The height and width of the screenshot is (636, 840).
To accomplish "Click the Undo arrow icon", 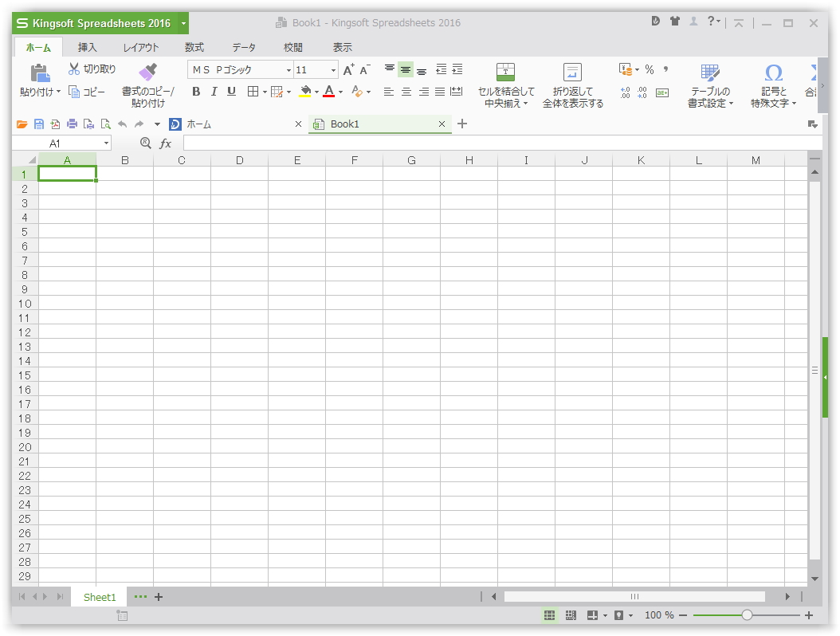I will pos(121,124).
